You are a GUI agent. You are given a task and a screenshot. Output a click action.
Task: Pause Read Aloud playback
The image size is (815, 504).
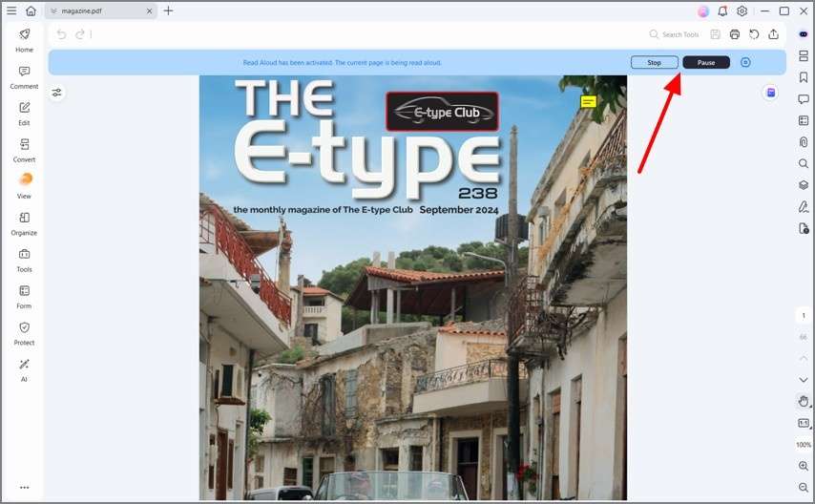[x=706, y=62]
